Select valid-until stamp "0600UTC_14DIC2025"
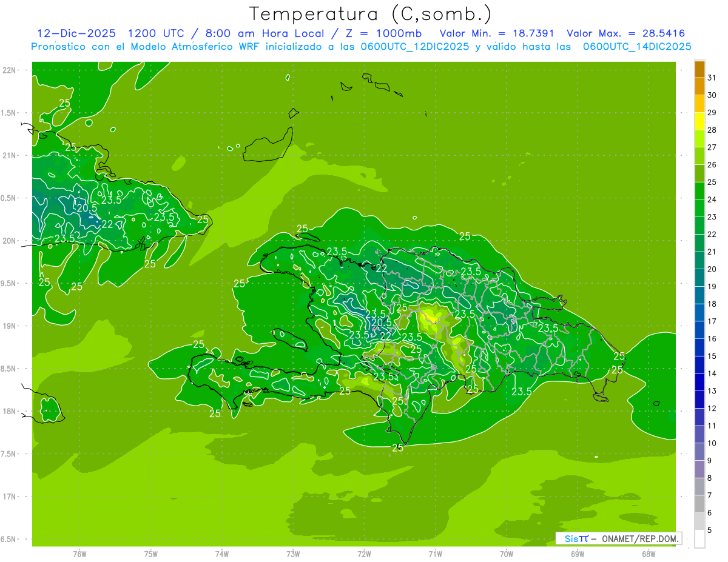Screen dimensions: 728x562 (637, 47)
